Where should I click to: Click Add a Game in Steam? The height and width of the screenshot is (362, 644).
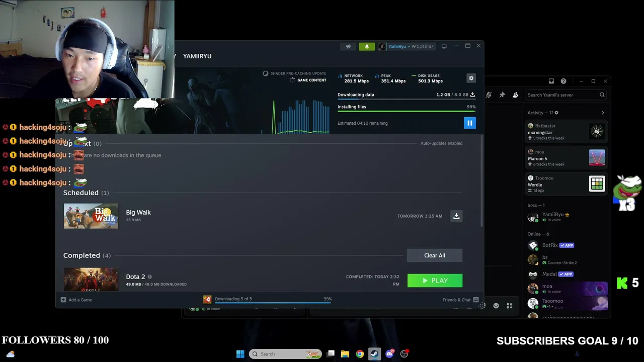click(76, 300)
